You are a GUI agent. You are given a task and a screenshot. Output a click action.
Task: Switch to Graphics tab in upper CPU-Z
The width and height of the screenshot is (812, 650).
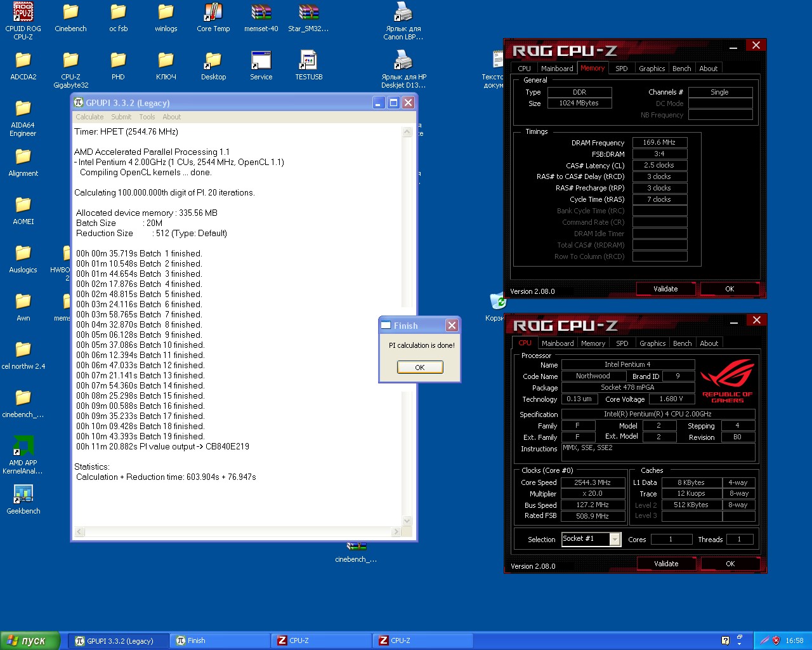pyautogui.click(x=652, y=69)
